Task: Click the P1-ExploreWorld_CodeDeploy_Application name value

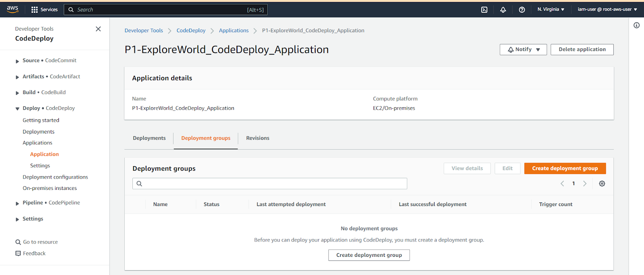Action: tap(183, 108)
